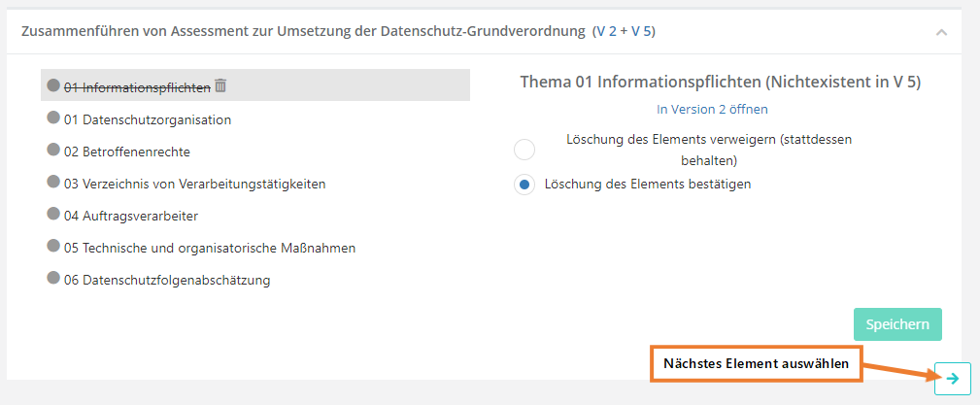Select 'Löschung des Elements verweigern' radio option

pyautogui.click(x=524, y=150)
